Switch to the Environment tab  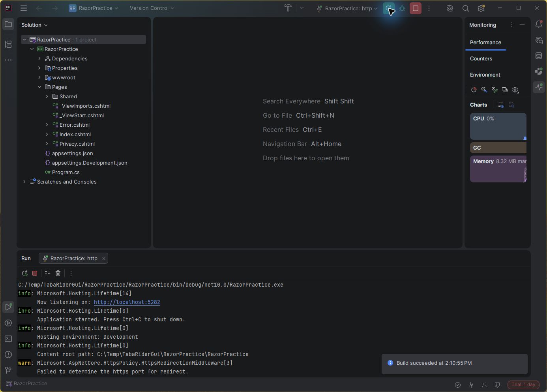click(485, 75)
